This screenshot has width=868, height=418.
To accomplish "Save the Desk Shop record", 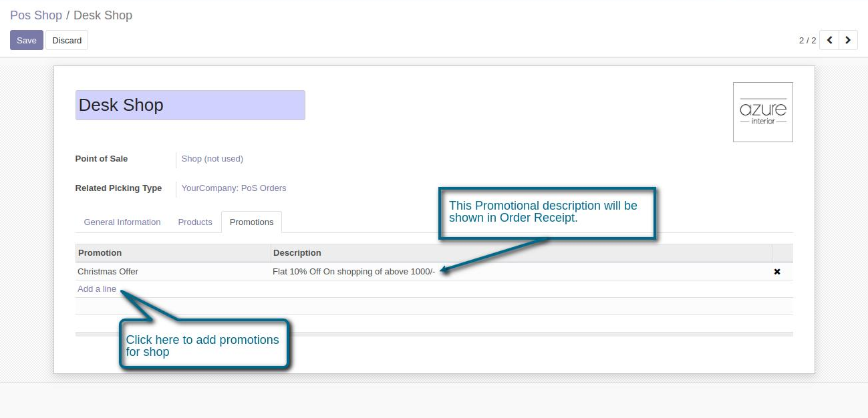I will (x=27, y=40).
